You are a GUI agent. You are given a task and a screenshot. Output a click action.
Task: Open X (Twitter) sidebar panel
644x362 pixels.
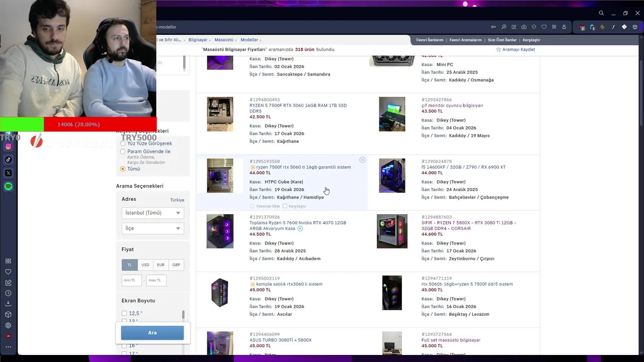tap(8, 173)
